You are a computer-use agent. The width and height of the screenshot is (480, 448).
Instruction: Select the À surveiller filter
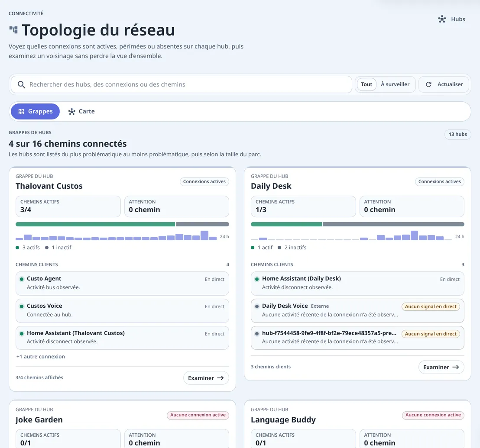pyautogui.click(x=395, y=84)
